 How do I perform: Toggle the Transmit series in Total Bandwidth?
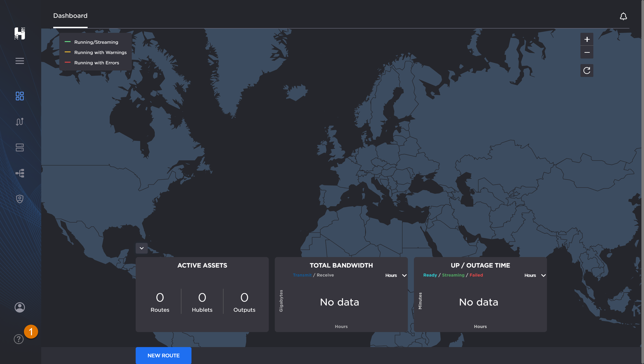[302, 275]
